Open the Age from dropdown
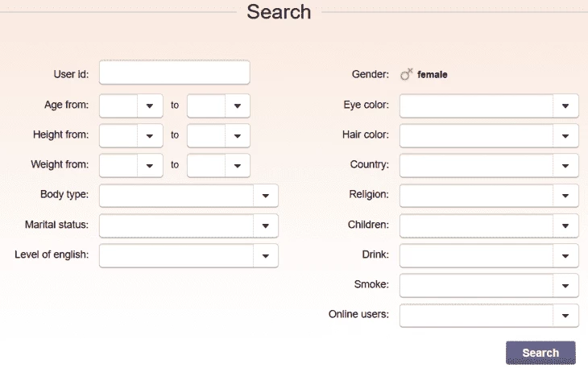The height and width of the screenshot is (368, 588). [x=130, y=105]
